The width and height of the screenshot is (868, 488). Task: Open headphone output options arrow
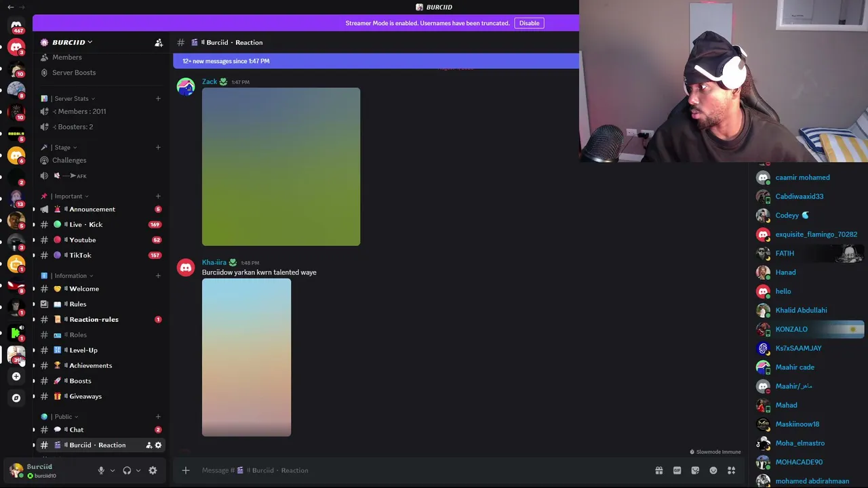tap(138, 470)
